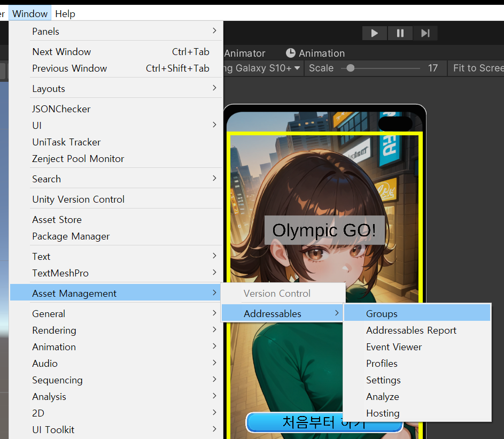The height and width of the screenshot is (439, 504).
Task: Select the Addressables submenu item
Action: 283,313
